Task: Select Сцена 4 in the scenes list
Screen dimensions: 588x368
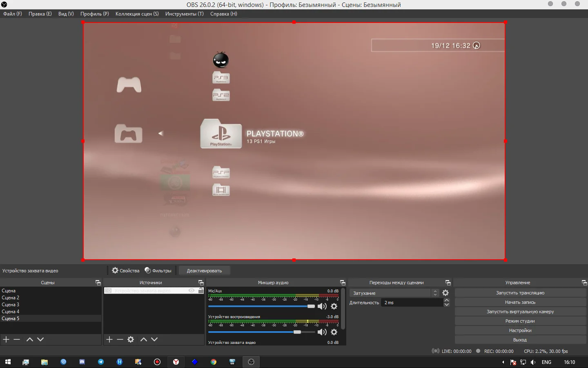Action: click(51, 312)
